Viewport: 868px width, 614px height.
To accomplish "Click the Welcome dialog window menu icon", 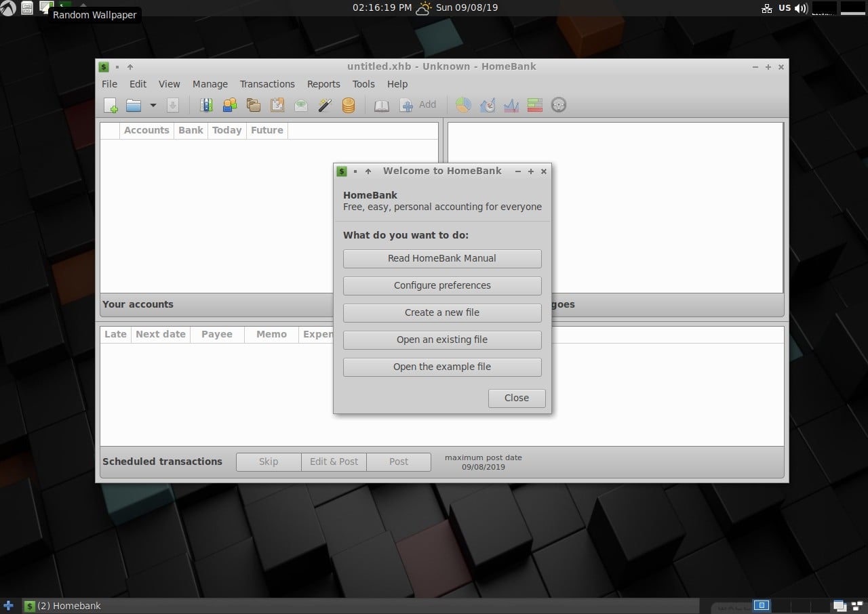I will (342, 171).
